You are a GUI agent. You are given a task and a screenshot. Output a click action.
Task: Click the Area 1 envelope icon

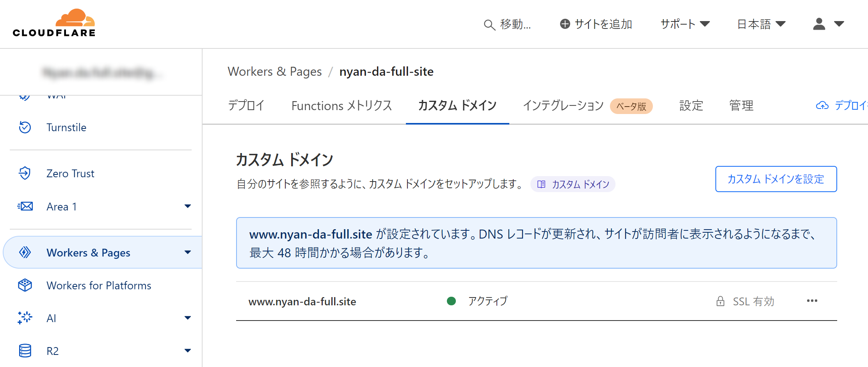(25, 206)
